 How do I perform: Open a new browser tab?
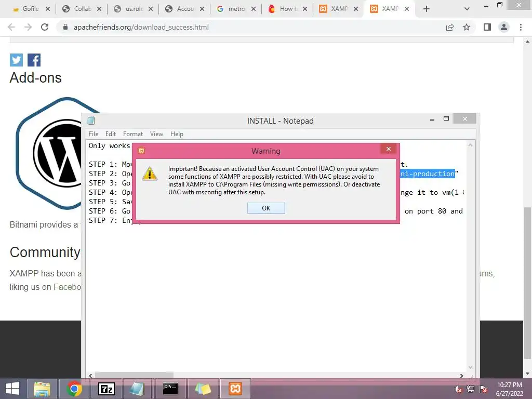[x=427, y=9]
